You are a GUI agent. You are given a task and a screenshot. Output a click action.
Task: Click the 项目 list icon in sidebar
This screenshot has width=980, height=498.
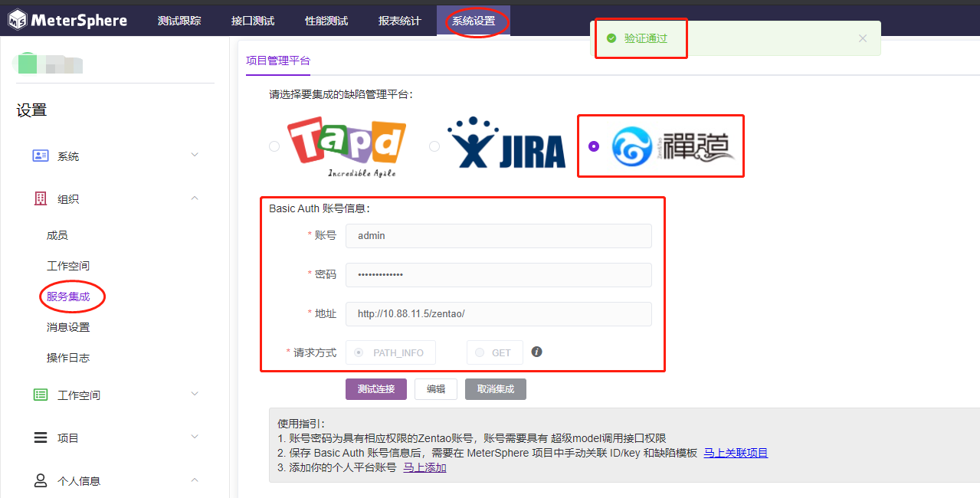pyautogui.click(x=40, y=437)
